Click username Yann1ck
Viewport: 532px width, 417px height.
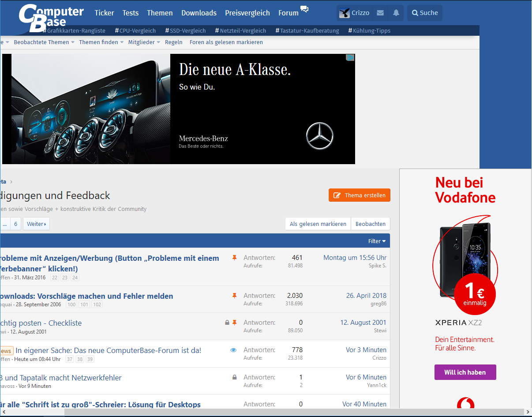click(377, 385)
